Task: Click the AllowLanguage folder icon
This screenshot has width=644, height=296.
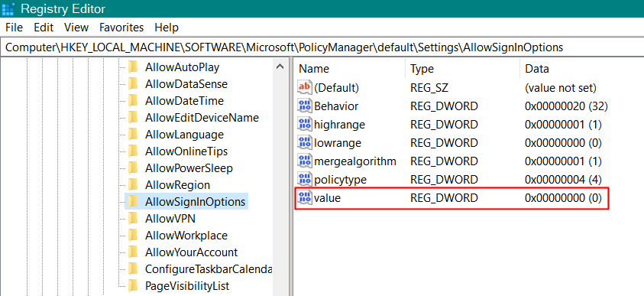Action: 133,135
